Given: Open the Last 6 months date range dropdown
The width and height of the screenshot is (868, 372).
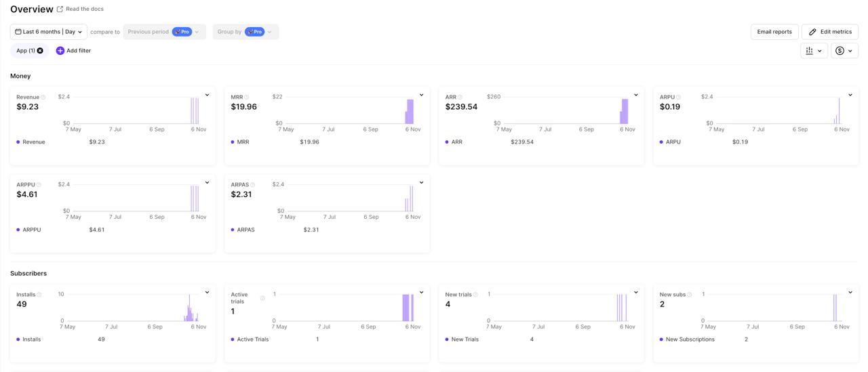Looking at the screenshot, I should coord(49,32).
